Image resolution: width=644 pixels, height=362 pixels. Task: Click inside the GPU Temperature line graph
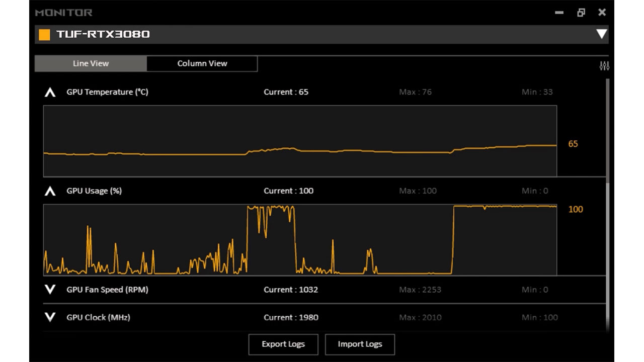tap(300, 141)
